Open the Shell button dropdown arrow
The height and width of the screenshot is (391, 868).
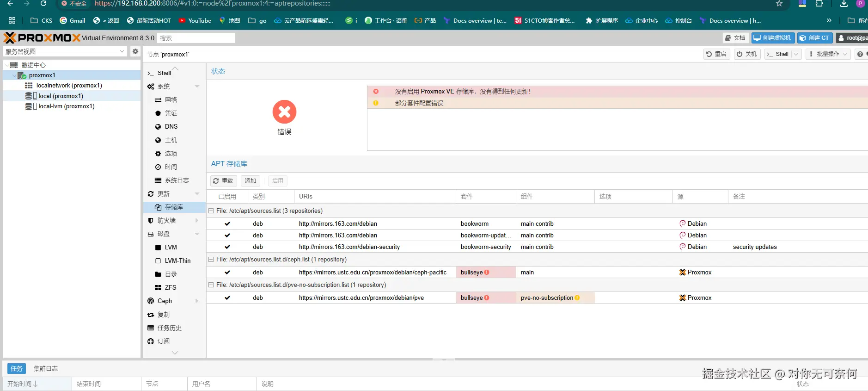point(796,54)
